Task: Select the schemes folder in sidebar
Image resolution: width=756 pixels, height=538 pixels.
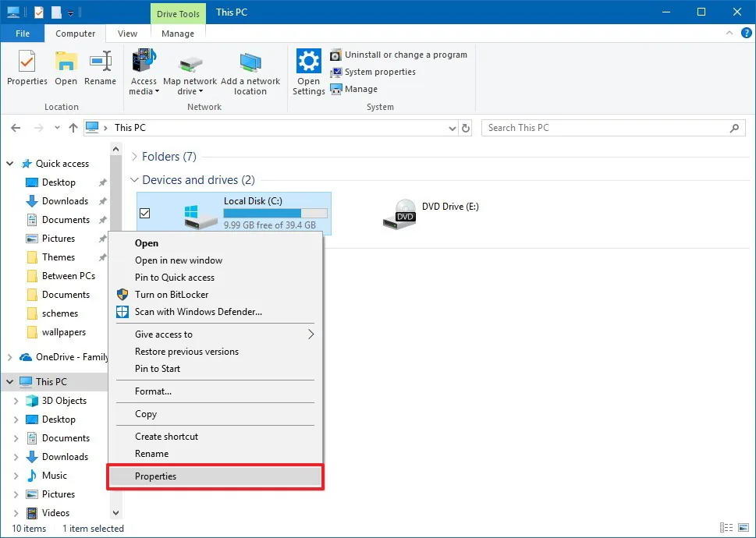Action: (60, 313)
